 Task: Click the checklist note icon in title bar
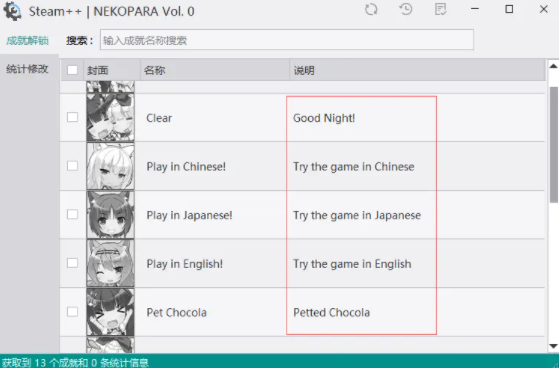[x=441, y=10]
